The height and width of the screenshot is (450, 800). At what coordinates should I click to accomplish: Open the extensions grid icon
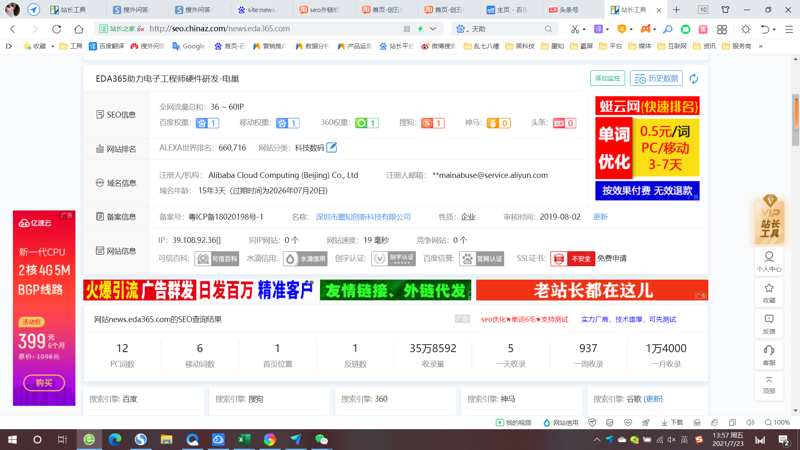722,29
